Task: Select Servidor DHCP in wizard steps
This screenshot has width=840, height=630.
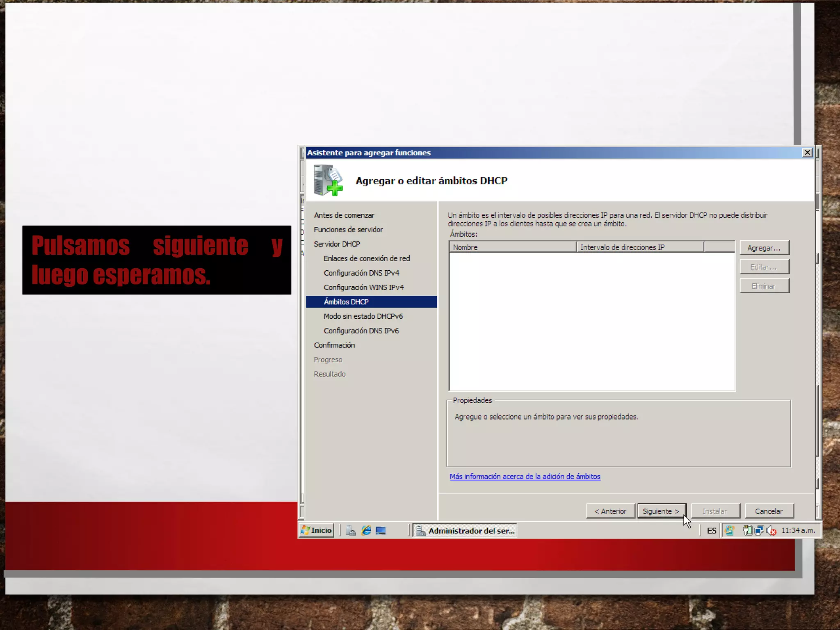Action: [337, 244]
